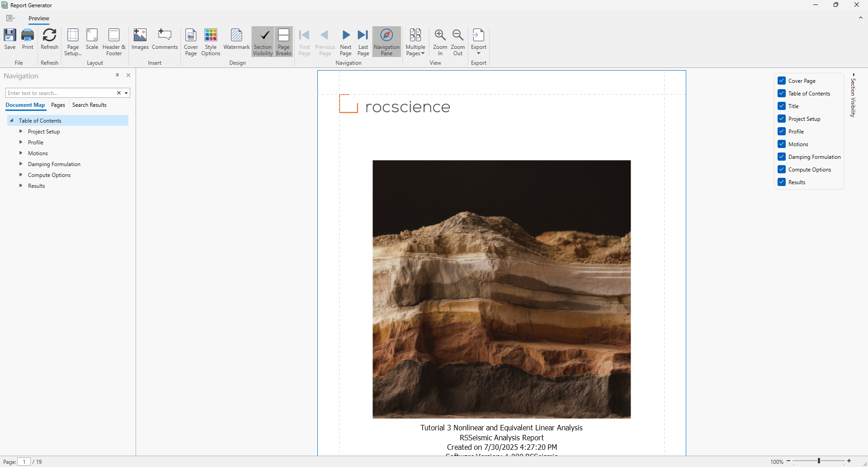Expand the Motions tree node
The height and width of the screenshot is (467, 868).
tap(21, 153)
